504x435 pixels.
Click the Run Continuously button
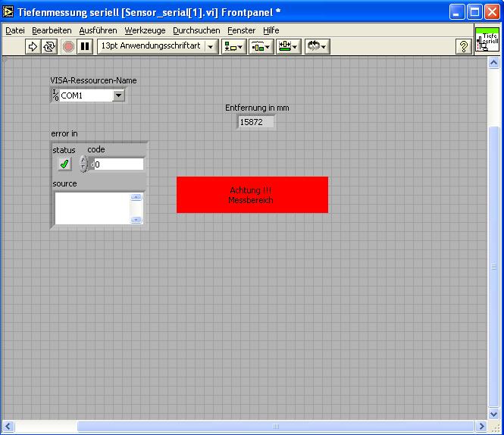(x=49, y=47)
